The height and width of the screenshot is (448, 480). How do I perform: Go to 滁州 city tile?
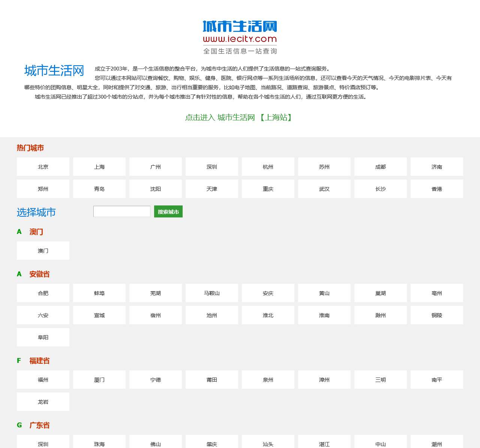(381, 315)
